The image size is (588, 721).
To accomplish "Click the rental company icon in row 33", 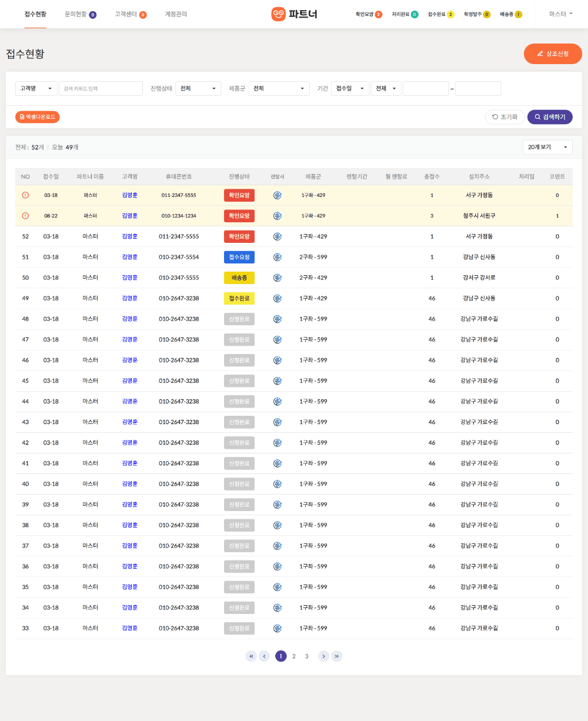I will click(278, 628).
